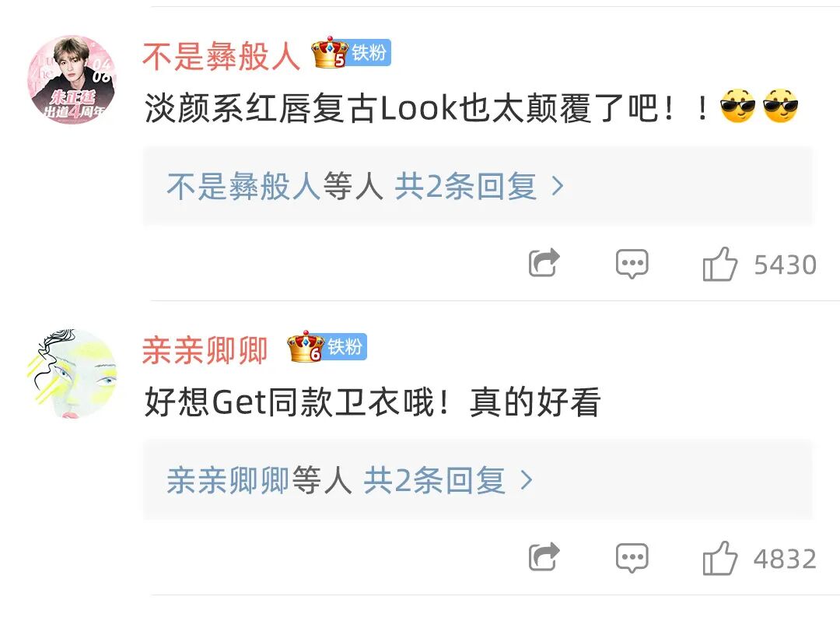Click the level 5 铁粉 crown badge

[351, 52]
